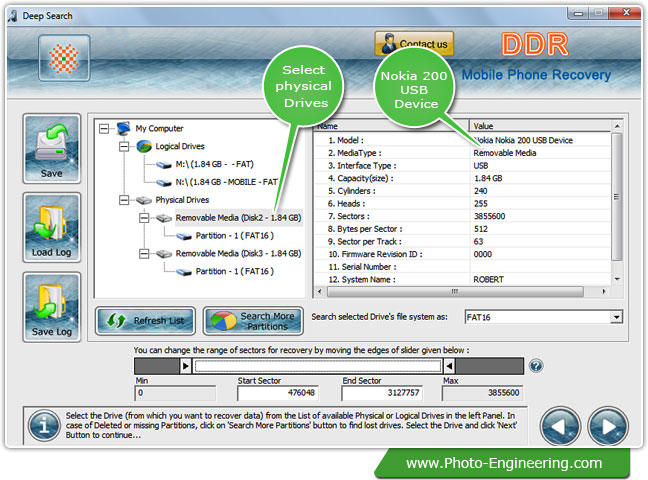Viewport: 648px width, 480px height.
Task: Select the '5. Cylinders :' row
Action: pos(462,191)
